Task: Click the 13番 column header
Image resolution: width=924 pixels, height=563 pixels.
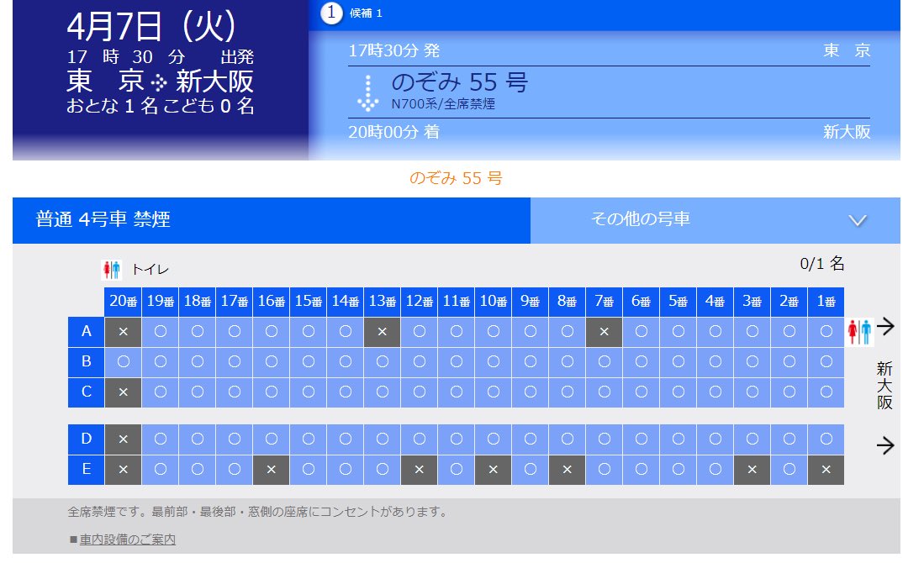Action: coord(382,302)
